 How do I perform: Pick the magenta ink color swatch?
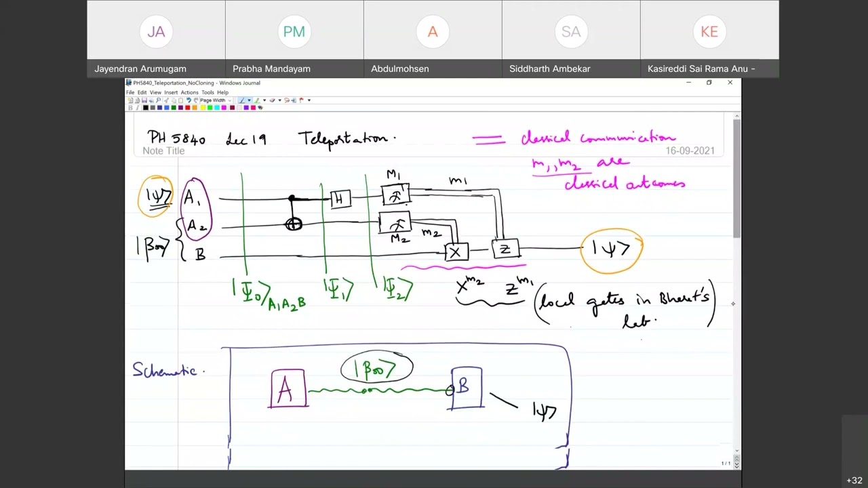coord(224,108)
